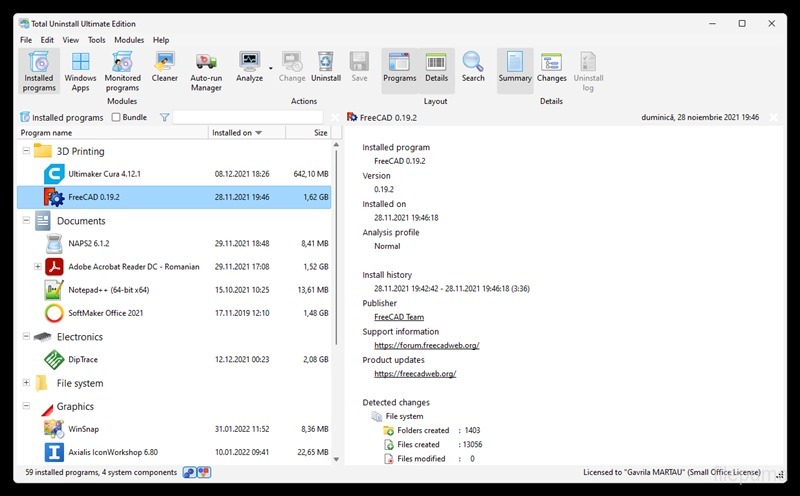Image resolution: width=800 pixels, height=496 pixels.
Task: Sort list by Installed on column
Action: [238, 133]
